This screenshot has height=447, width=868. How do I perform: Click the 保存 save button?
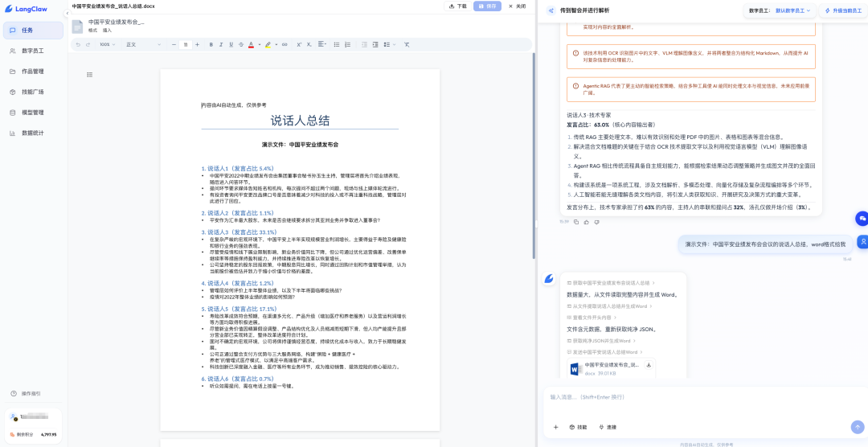pyautogui.click(x=487, y=6)
